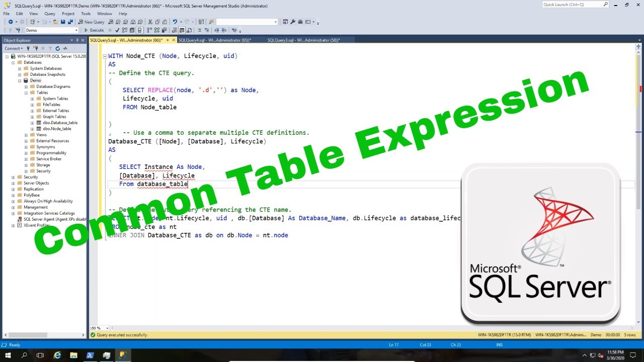
Task: Expand the dbo.Database_table node
Action: [x=33, y=123]
